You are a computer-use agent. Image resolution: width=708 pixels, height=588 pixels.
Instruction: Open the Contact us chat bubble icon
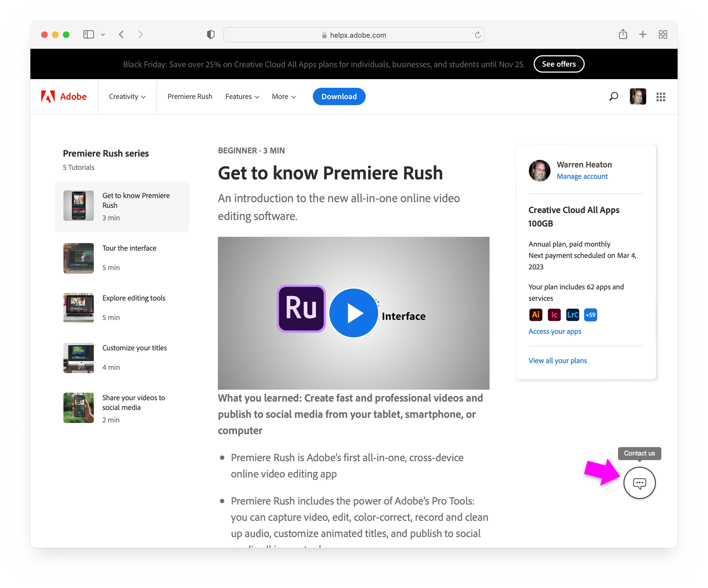point(639,483)
